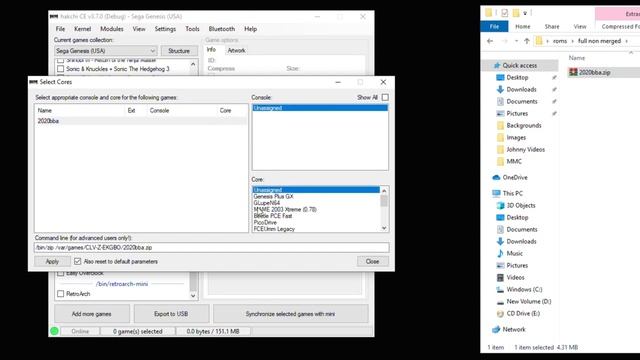640x360 pixels.
Task: Check Sonic & Knuckles + Sonic 3 game
Action: pyautogui.click(x=60, y=69)
